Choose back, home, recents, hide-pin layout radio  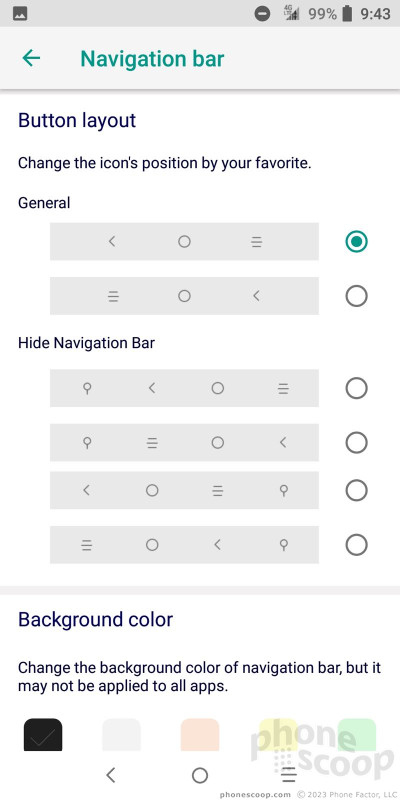(356, 490)
